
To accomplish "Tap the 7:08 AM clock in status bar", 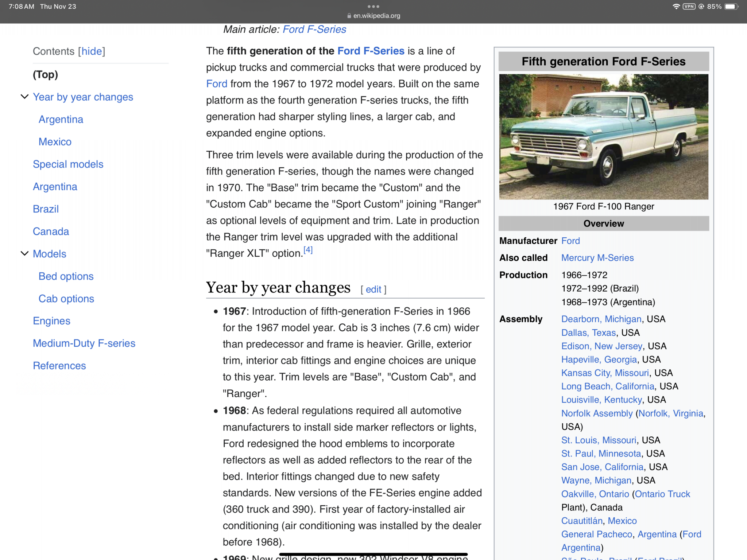I will pyautogui.click(x=22, y=6).
